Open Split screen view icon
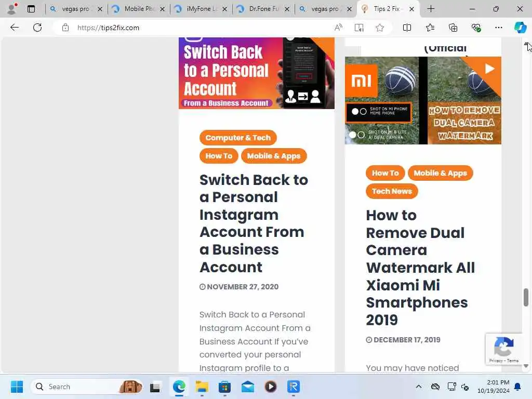 point(407,28)
